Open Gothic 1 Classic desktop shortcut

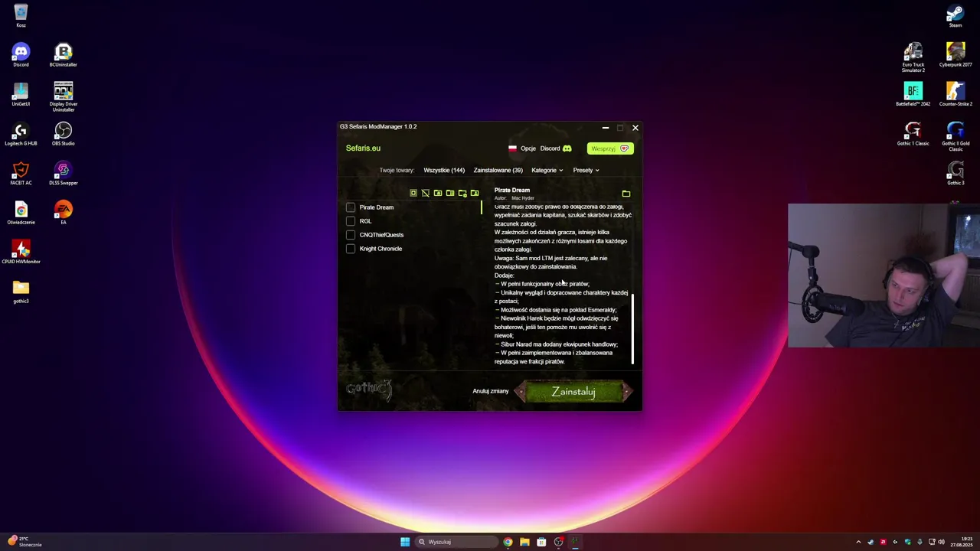[x=913, y=134]
